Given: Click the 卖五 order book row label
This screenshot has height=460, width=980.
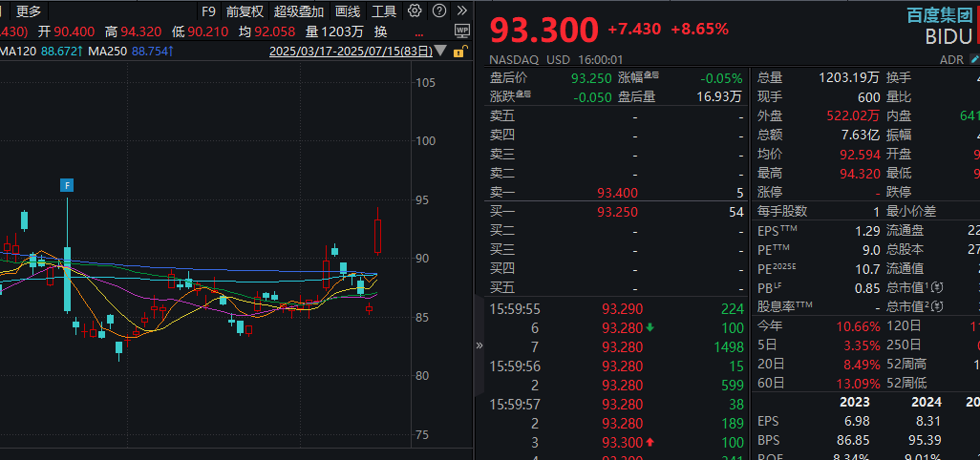Looking at the screenshot, I should [x=503, y=116].
